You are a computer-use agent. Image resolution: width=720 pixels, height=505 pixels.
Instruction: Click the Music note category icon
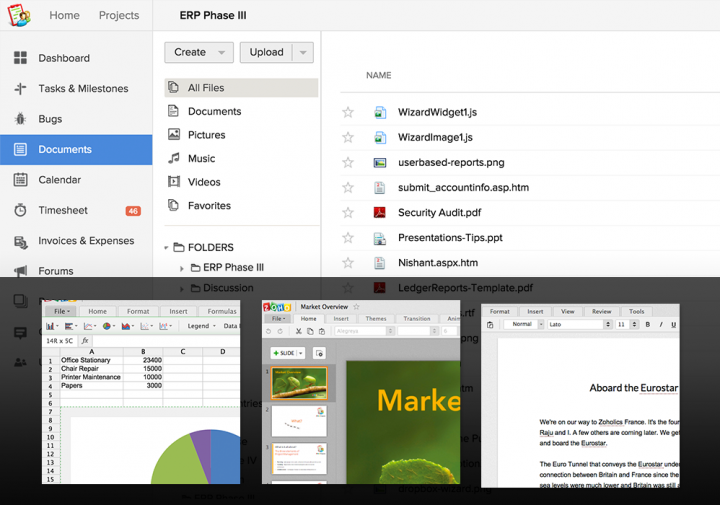tap(174, 158)
